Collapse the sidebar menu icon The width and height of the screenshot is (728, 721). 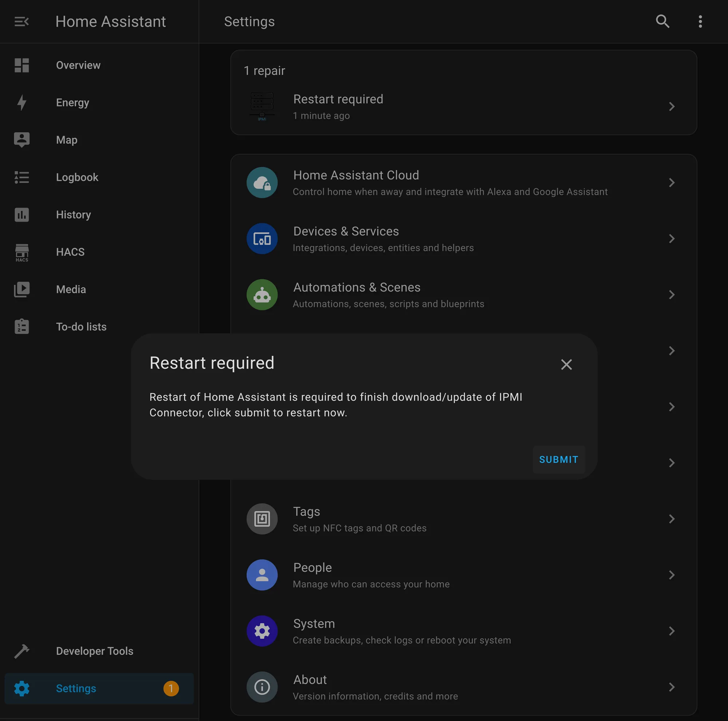tap(21, 21)
